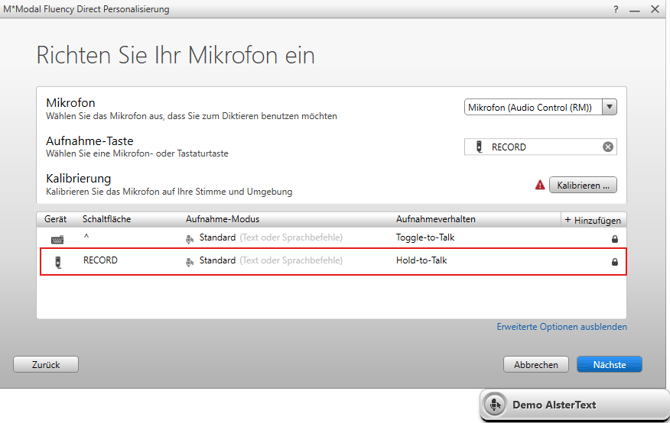Click the keyboard device icon in first row

pyautogui.click(x=57, y=239)
